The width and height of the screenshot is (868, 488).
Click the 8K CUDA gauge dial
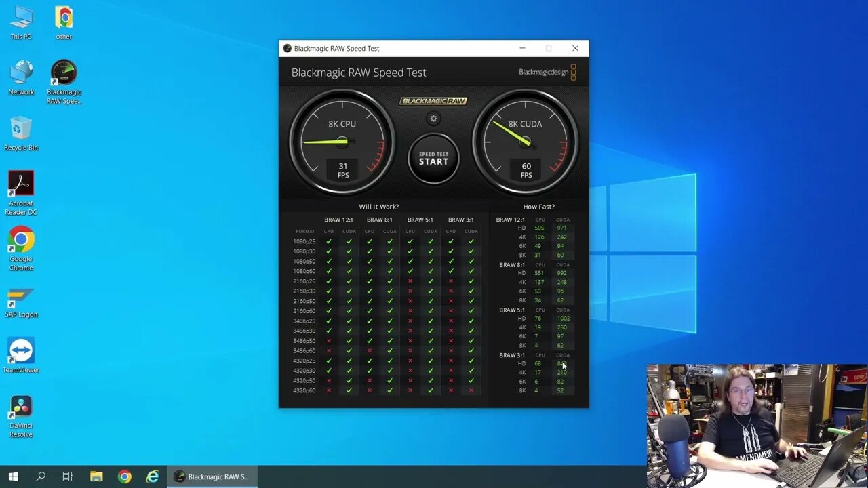tap(526, 142)
